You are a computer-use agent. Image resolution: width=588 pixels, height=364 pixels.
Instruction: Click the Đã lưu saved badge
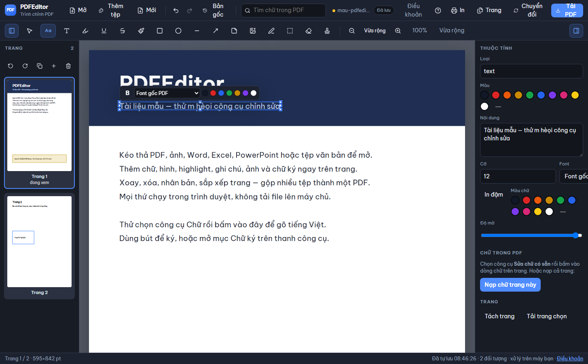(x=384, y=10)
